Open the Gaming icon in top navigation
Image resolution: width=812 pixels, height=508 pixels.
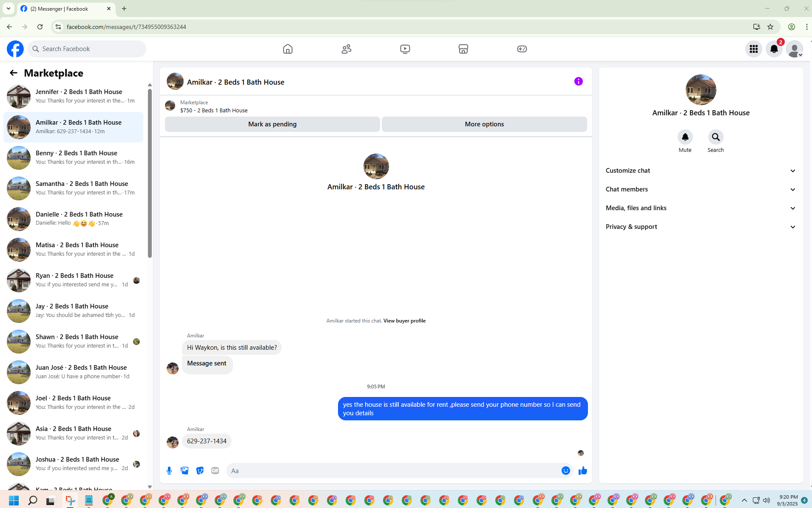[x=522, y=49]
